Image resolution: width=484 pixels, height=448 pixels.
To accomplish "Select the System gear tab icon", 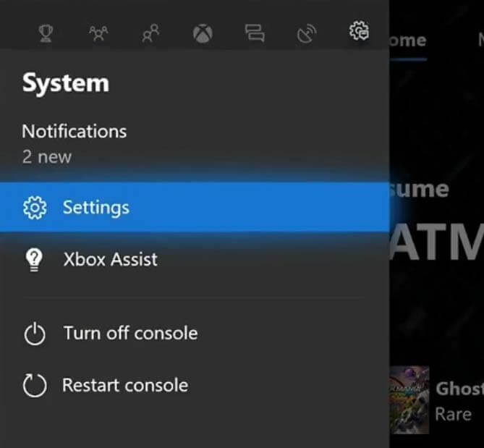I will click(359, 30).
